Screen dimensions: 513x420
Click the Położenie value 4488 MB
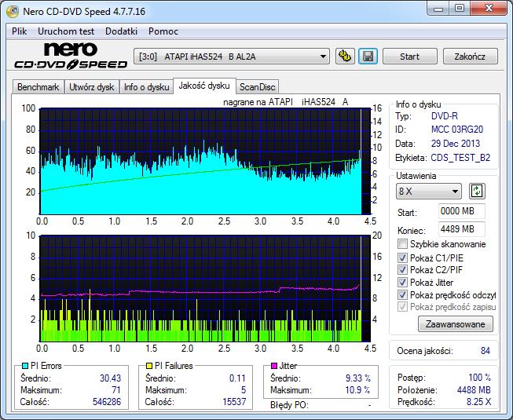click(474, 390)
